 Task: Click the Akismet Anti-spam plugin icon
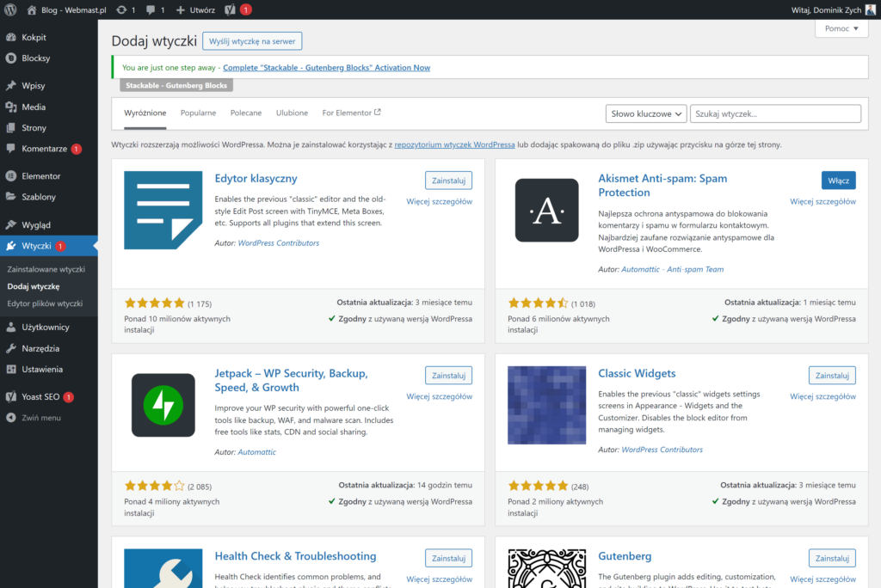click(546, 211)
